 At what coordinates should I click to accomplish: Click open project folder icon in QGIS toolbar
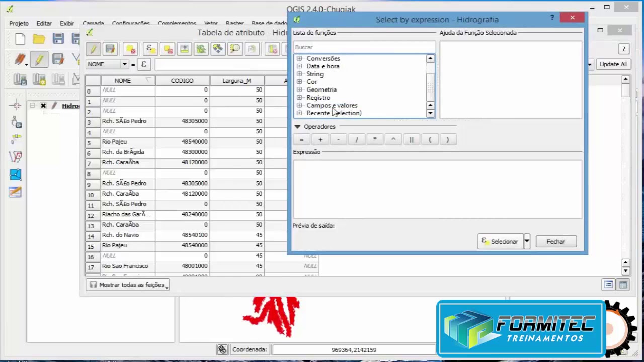[x=39, y=39]
